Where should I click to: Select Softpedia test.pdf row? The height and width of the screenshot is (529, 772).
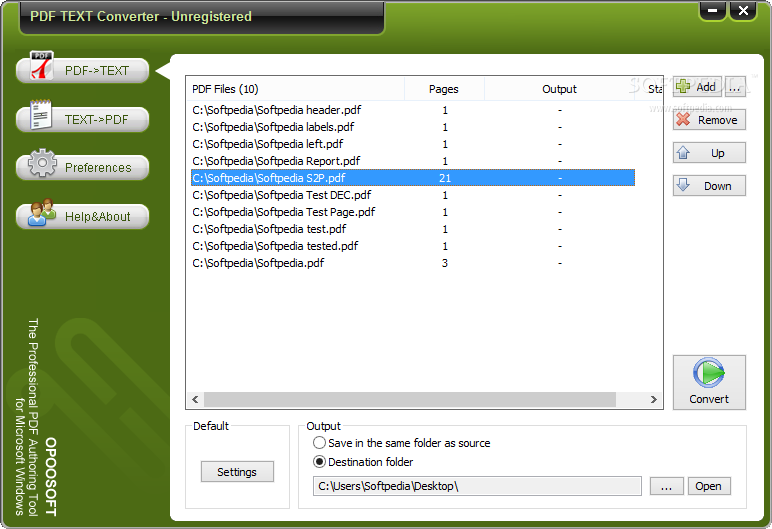[x=413, y=229]
